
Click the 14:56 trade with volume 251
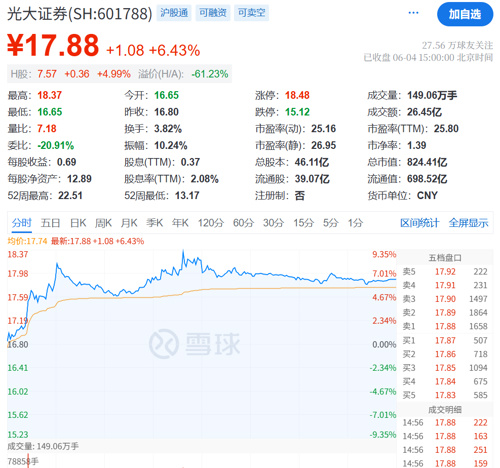point(445,450)
